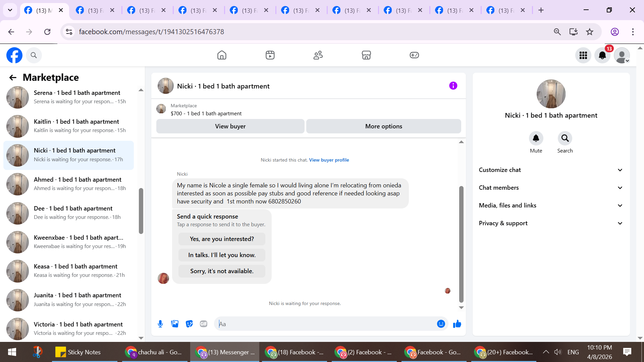Click the Aa message input field

click(325, 324)
